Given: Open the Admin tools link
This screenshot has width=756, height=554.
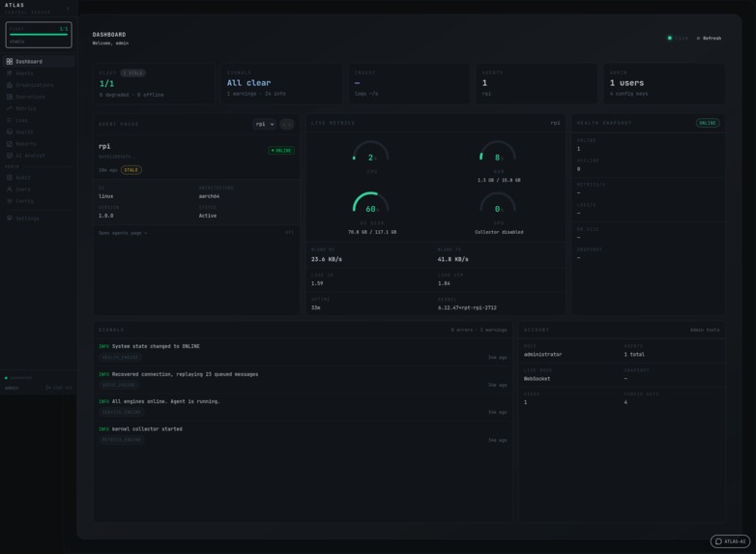Looking at the screenshot, I should 705,330.
